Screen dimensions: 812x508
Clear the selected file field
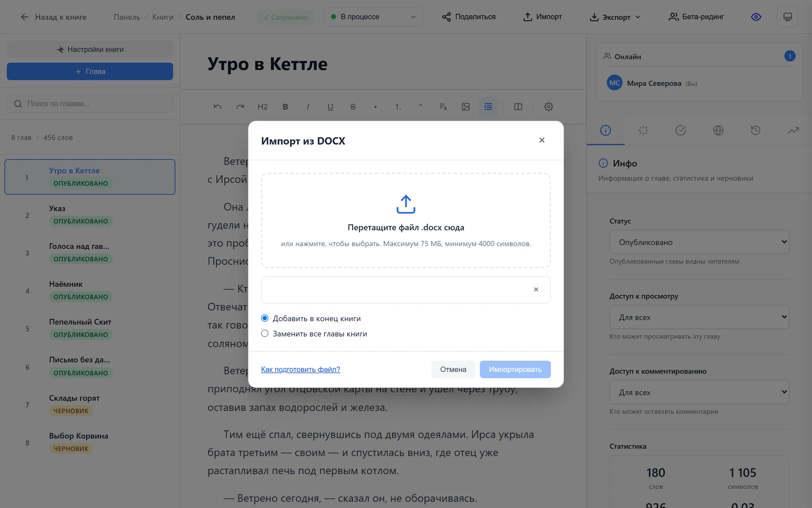(x=536, y=290)
